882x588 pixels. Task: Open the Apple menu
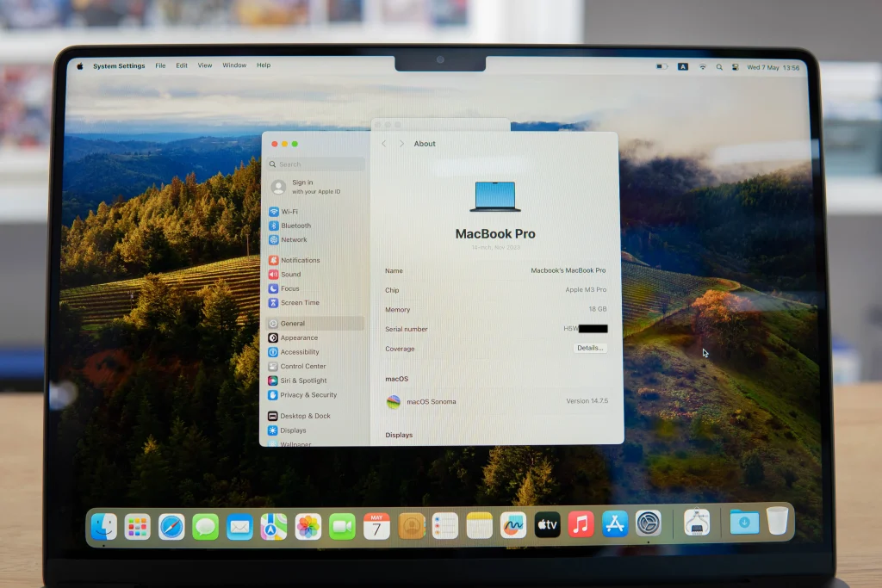click(80, 65)
